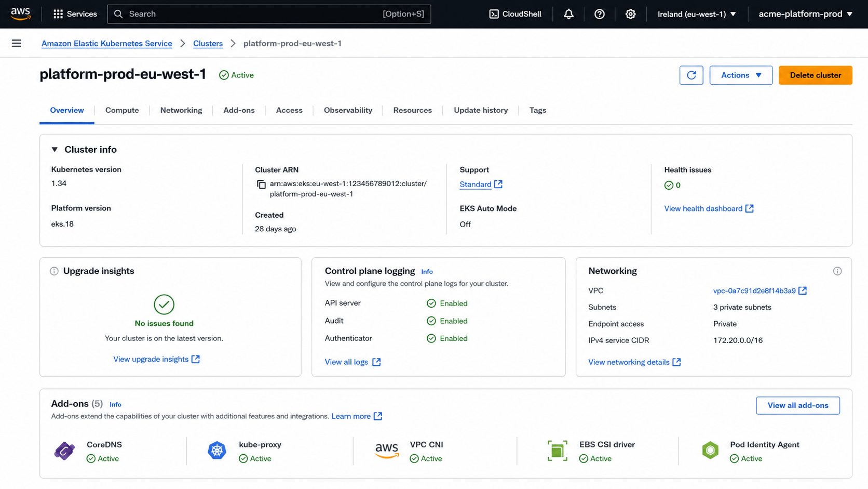Go to the Observability tab
This screenshot has height=489, width=868.
348,110
